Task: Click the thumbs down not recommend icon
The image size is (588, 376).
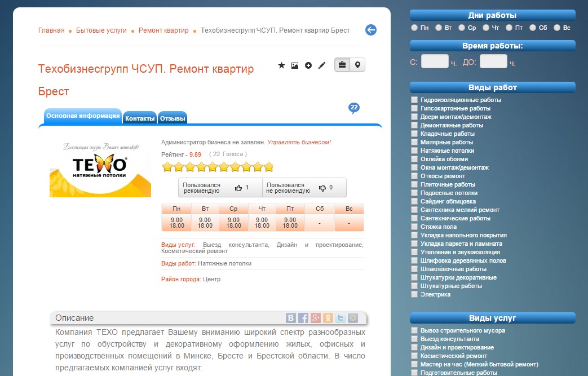Action: (x=322, y=188)
